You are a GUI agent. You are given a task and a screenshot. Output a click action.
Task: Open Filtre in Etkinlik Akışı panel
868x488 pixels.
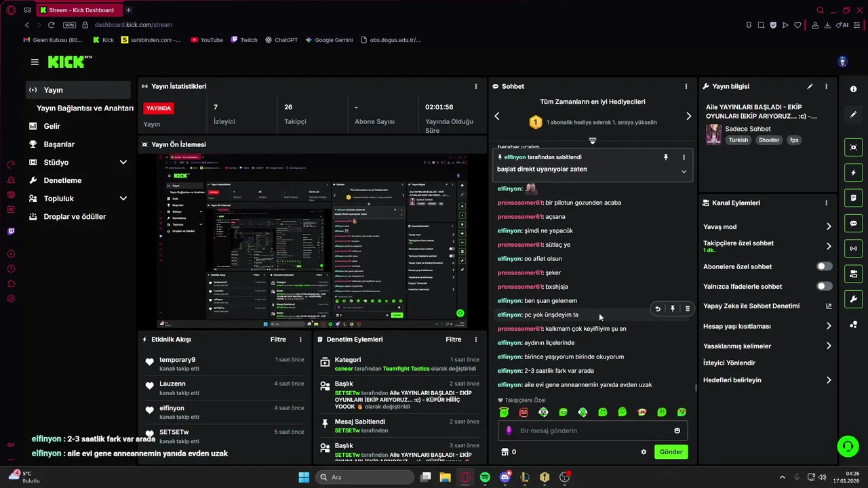point(278,340)
